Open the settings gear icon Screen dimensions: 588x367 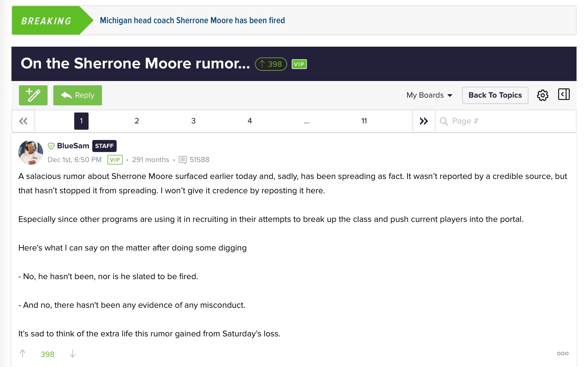tap(542, 95)
